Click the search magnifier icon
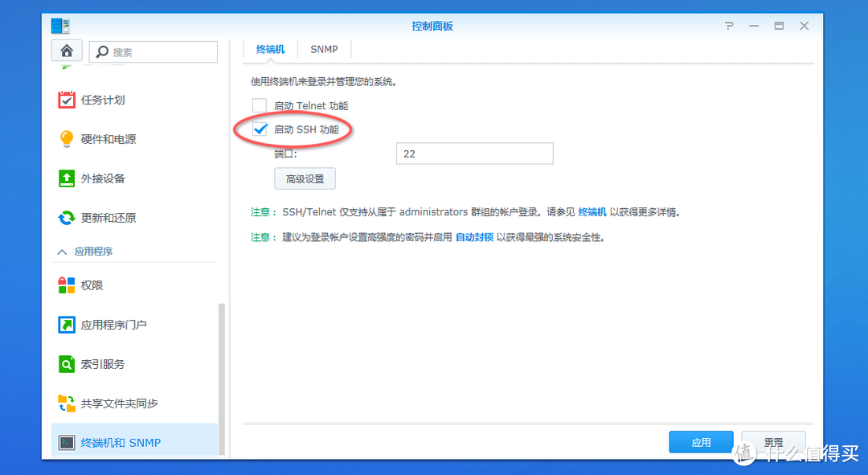Image resolution: width=868 pixels, height=475 pixels. point(102,51)
